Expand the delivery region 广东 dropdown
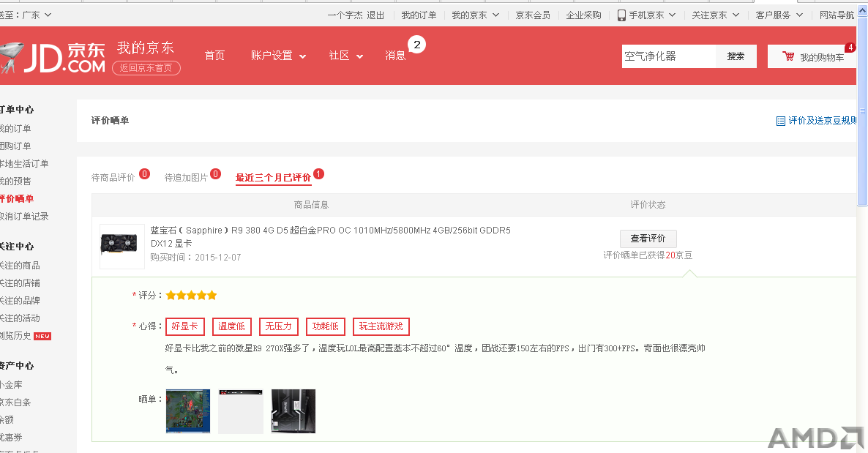The width and height of the screenshot is (868, 453). 48,15
